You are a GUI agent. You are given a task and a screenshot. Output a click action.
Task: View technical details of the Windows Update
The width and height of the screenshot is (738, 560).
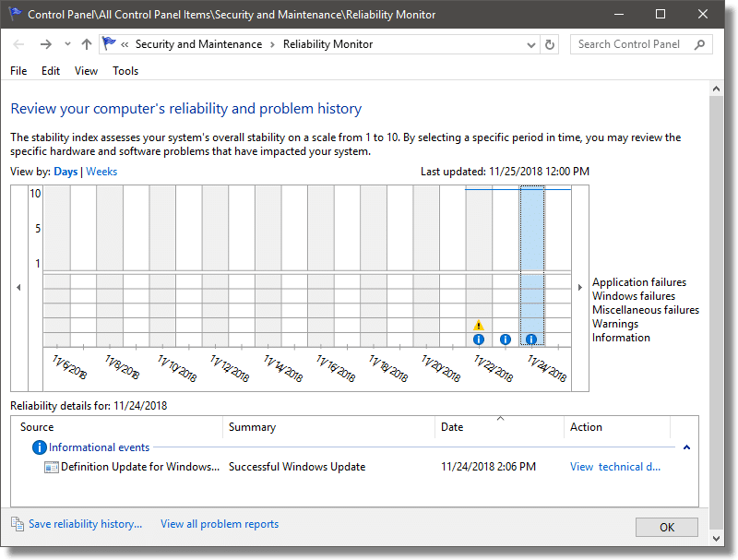[615, 467]
